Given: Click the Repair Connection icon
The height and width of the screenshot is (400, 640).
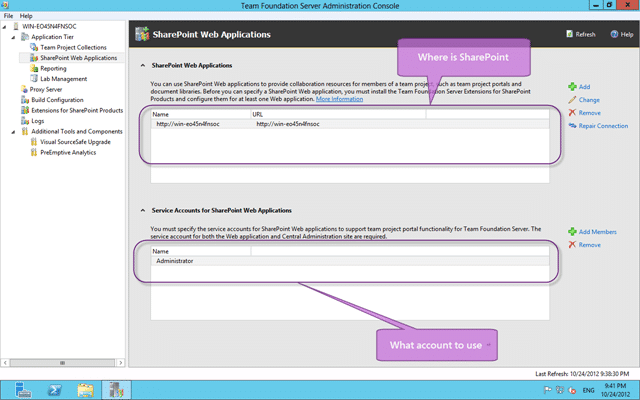Looking at the screenshot, I should point(572,126).
